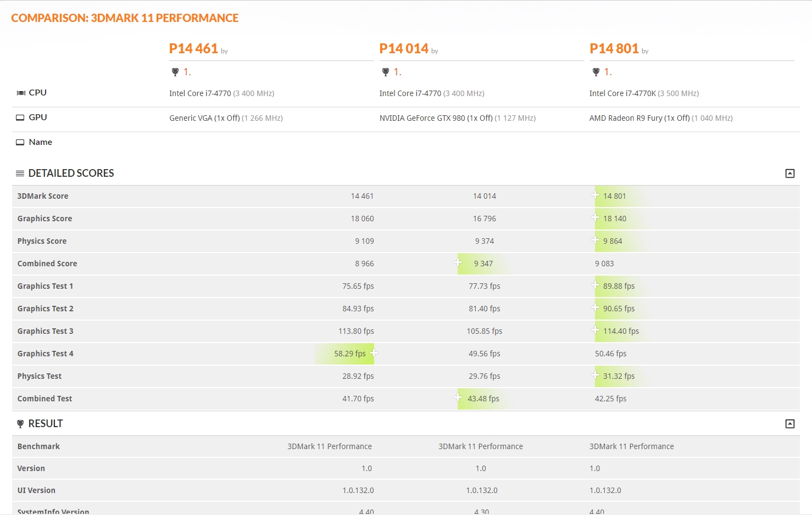The height and width of the screenshot is (515, 812).
Task: Collapse the Result section
Action: [x=790, y=424]
